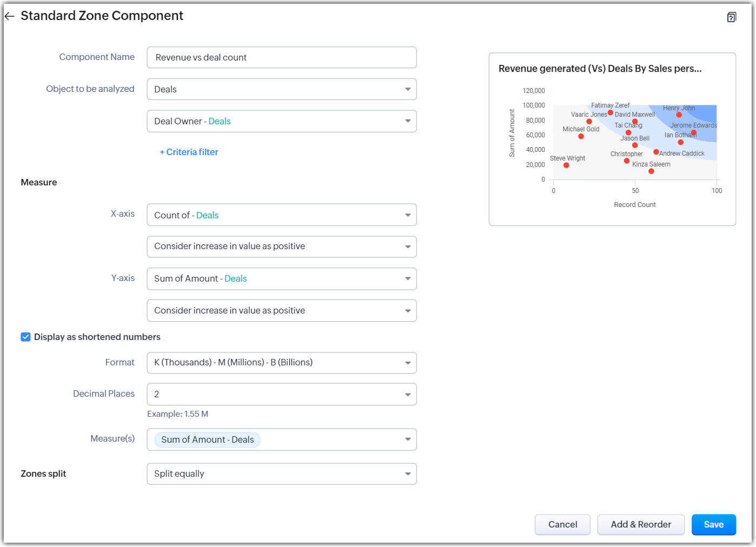Expand the Y-axis Sum of Amount dropdown

pos(281,279)
